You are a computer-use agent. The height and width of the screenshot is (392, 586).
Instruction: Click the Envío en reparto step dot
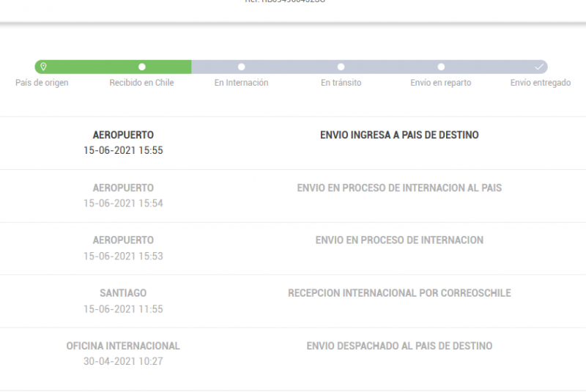click(x=441, y=67)
